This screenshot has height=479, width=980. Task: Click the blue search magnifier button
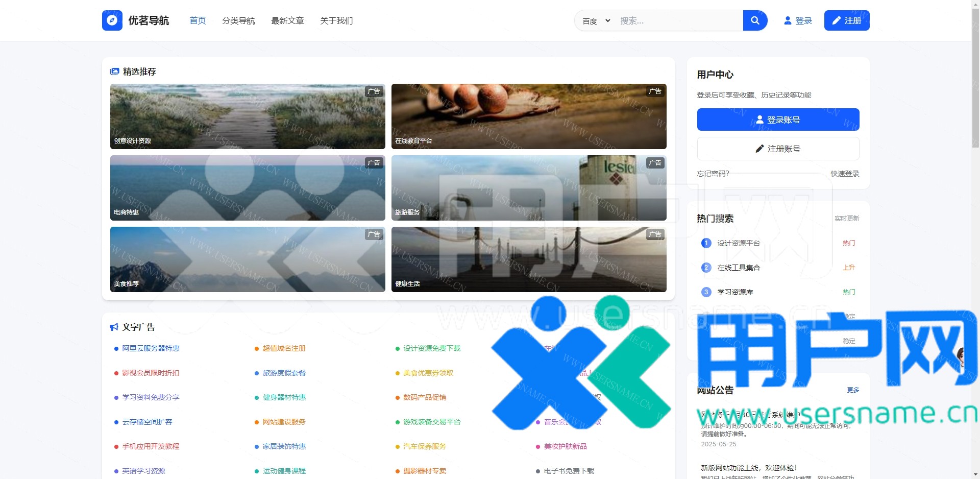tap(755, 20)
